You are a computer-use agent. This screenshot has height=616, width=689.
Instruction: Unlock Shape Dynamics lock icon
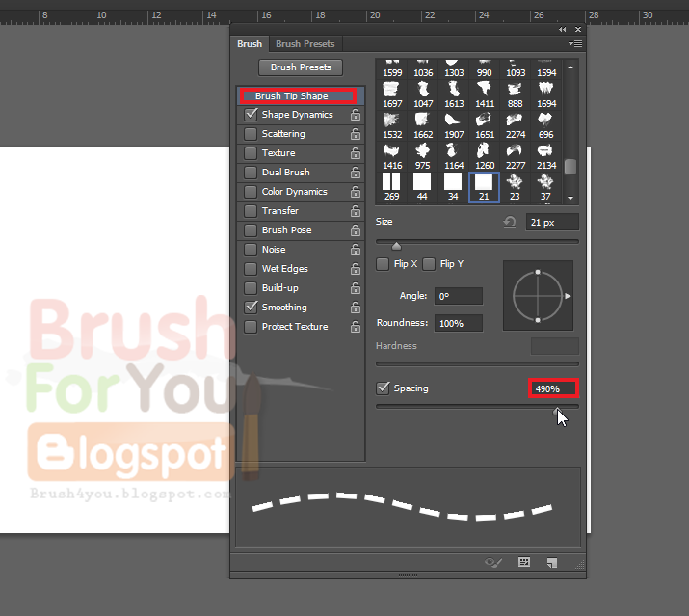pyautogui.click(x=356, y=115)
